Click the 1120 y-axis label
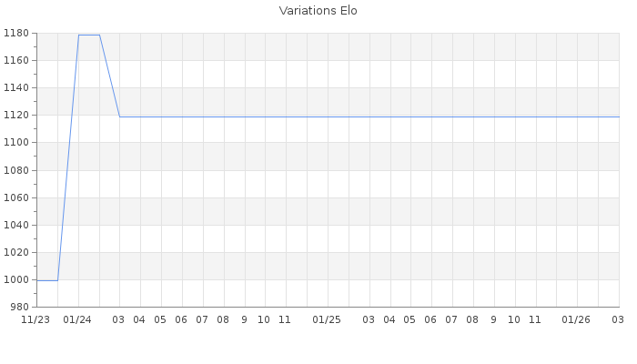This screenshot has height=364, width=637. click(17, 116)
